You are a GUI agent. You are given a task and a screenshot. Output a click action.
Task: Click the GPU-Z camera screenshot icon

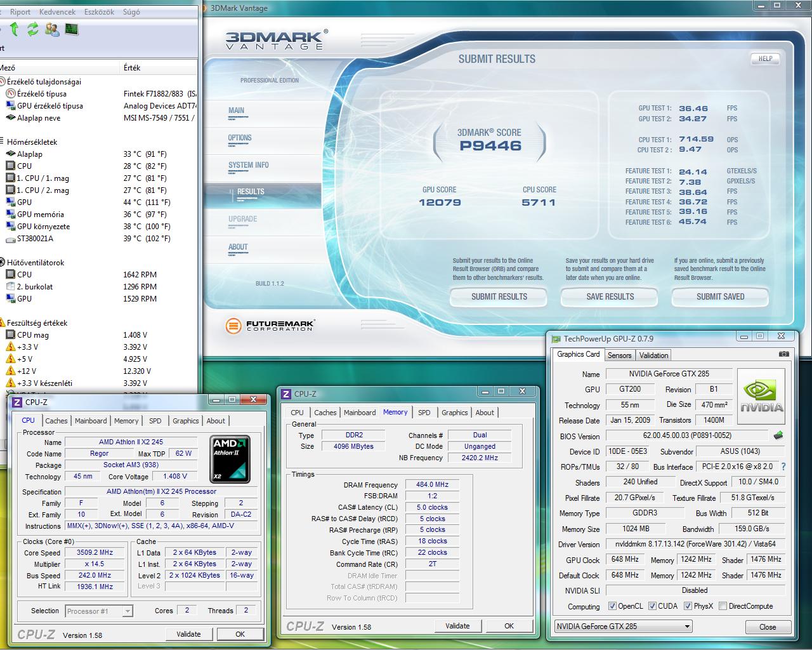pos(784,354)
